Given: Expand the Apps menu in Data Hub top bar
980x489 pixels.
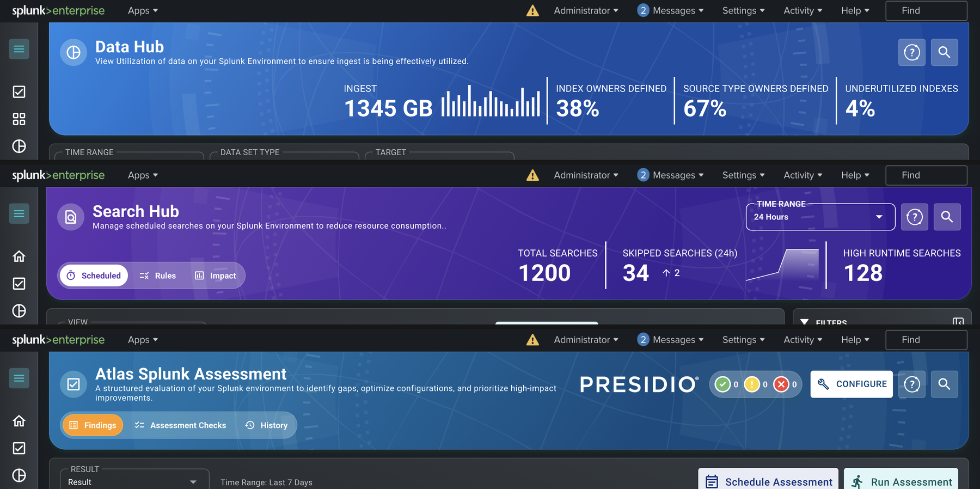Looking at the screenshot, I should tap(143, 11).
